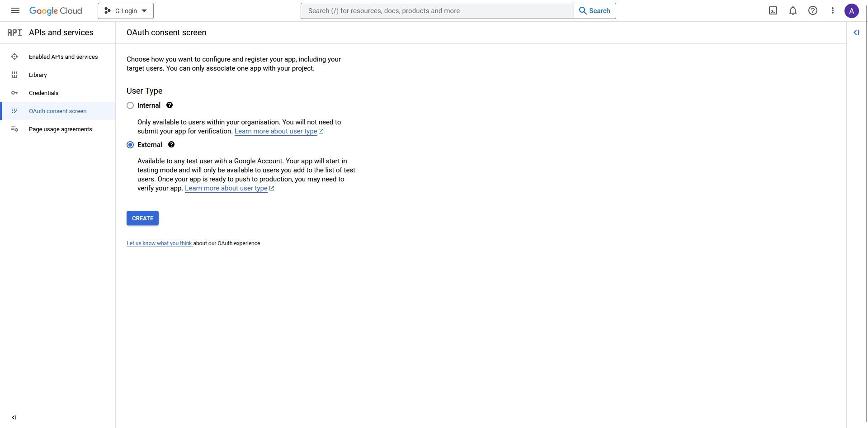Image resolution: width=868 pixels, height=428 pixels.
Task: Open the G-Login project selector dropdown
Action: 125,10
